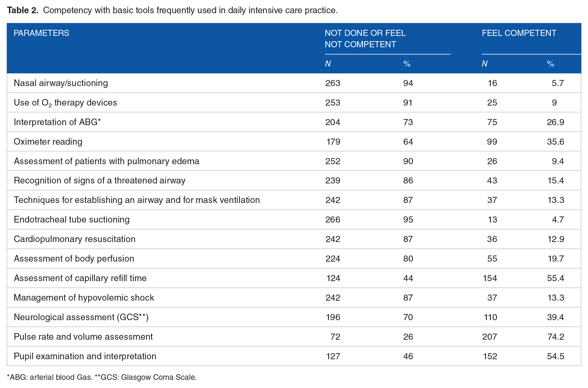
Task: Click Recognition of signs of a threatened airway
Action: tap(100, 181)
